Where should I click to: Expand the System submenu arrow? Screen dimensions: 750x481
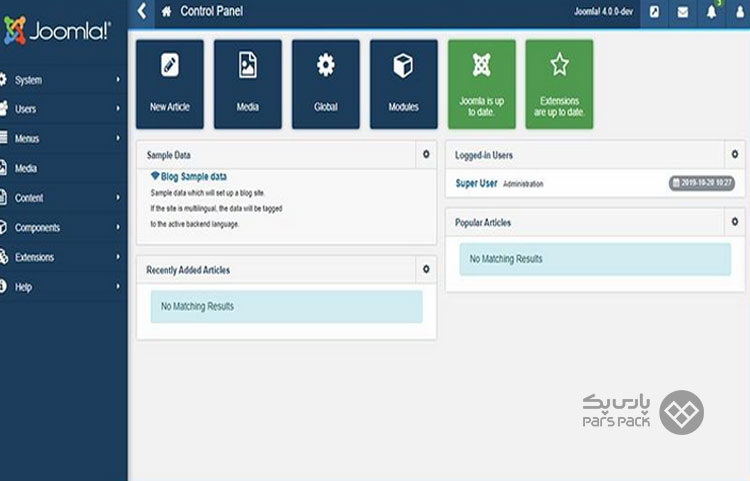tap(118, 79)
